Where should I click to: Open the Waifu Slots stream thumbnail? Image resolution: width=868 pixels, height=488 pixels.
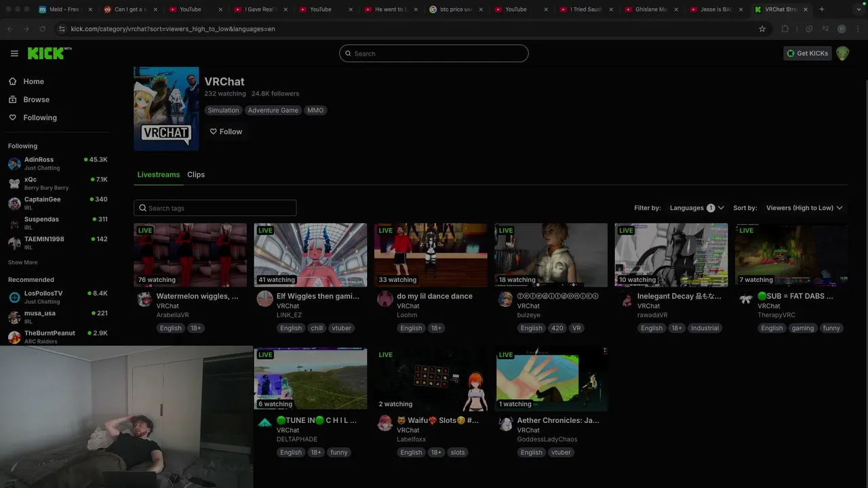(x=431, y=379)
